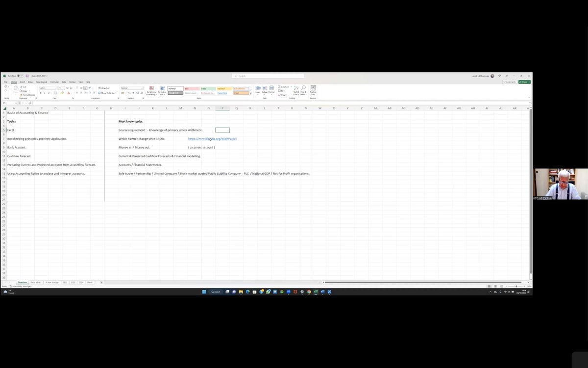The width and height of the screenshot is (588, 368).
Task: Click the zoom slider in status bar
Action: pyautogui.click(x=516, y=286)
